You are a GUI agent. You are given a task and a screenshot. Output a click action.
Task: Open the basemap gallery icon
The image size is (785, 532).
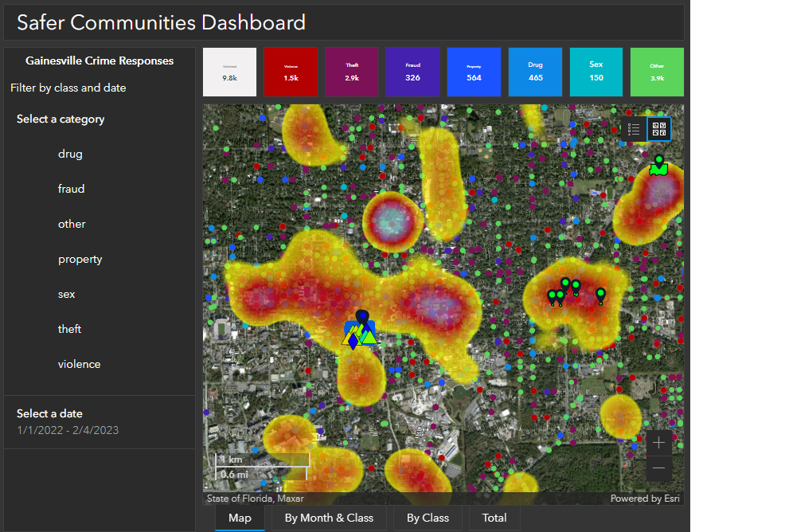click(658, 129)
